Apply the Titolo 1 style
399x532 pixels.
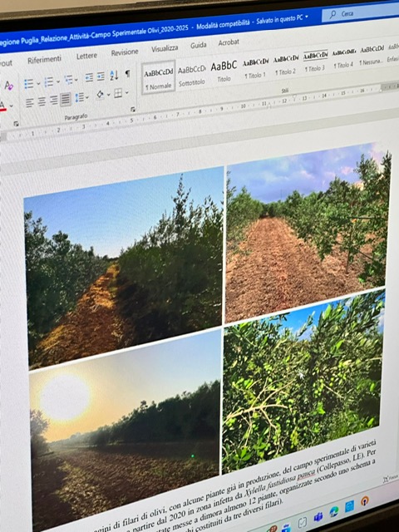tap(255, 68)
